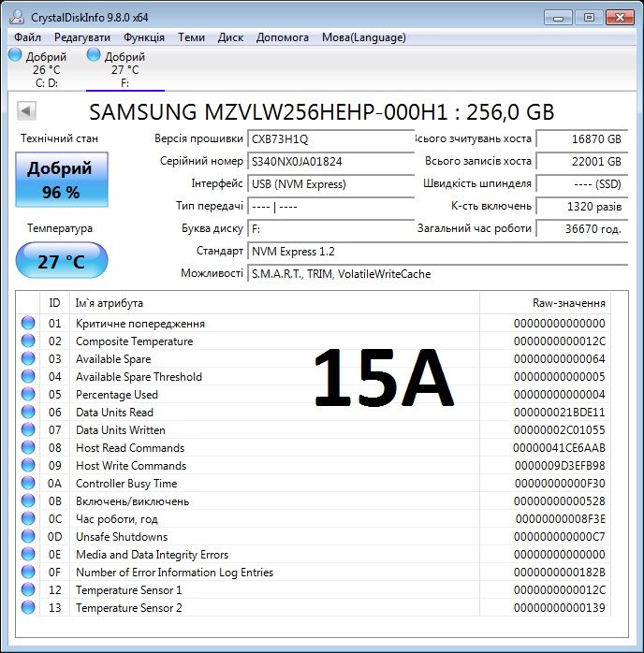The height and width of the screenshot is (653, 644).
Task: Click the serial number field S340NX0JA01824
Action: [330, 162]
